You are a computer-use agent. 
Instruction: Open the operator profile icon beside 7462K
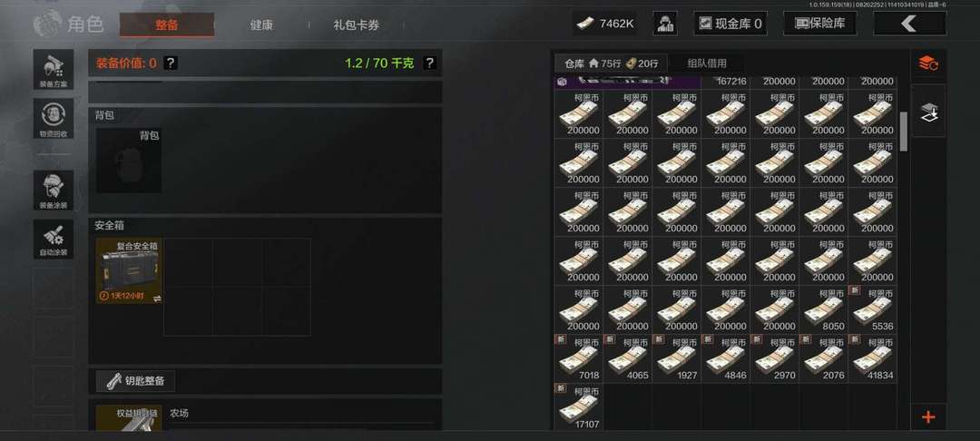(x=665, y=24)
